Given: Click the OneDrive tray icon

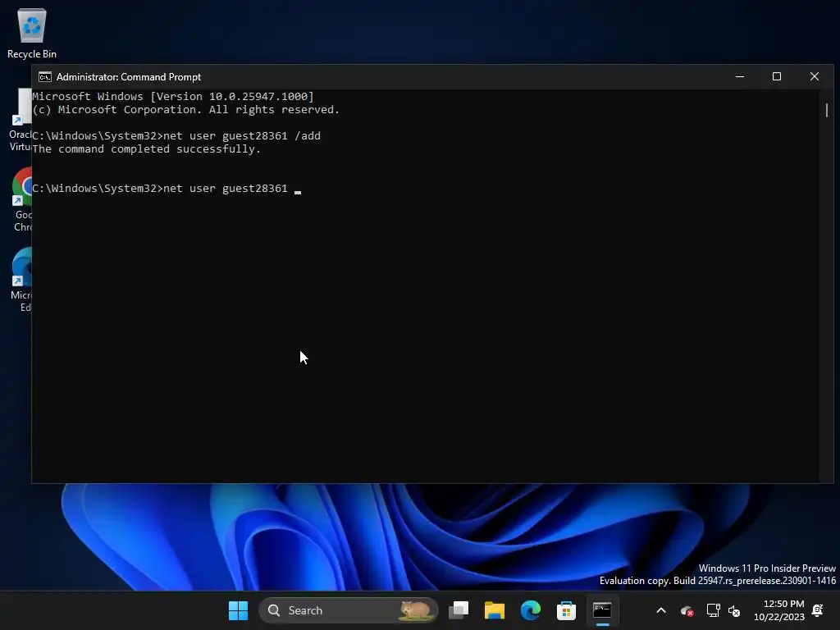Looking at the screenshot, I should coord(687,610).
